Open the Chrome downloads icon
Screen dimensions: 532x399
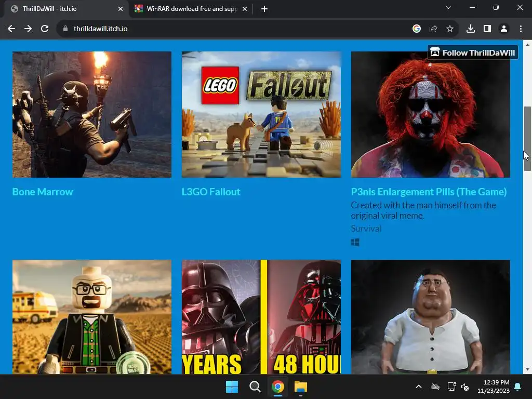[471, 29]
